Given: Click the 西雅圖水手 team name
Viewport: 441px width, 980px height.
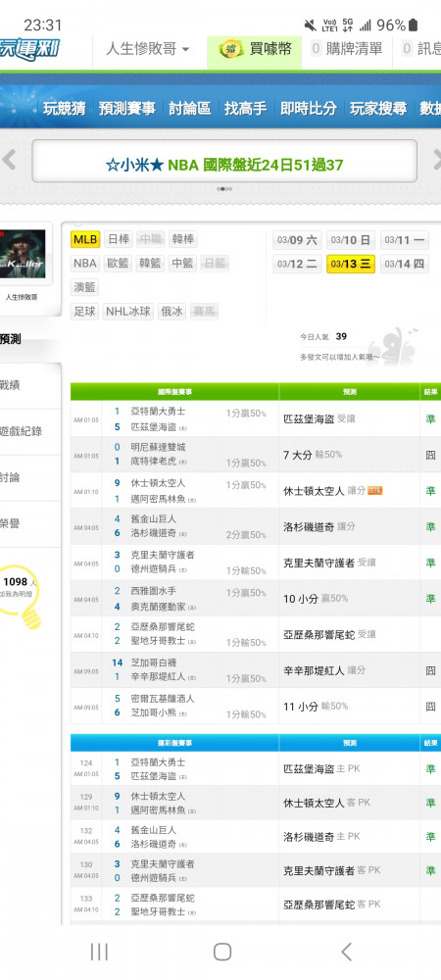Looking at the screenshot, I should 153,591.
